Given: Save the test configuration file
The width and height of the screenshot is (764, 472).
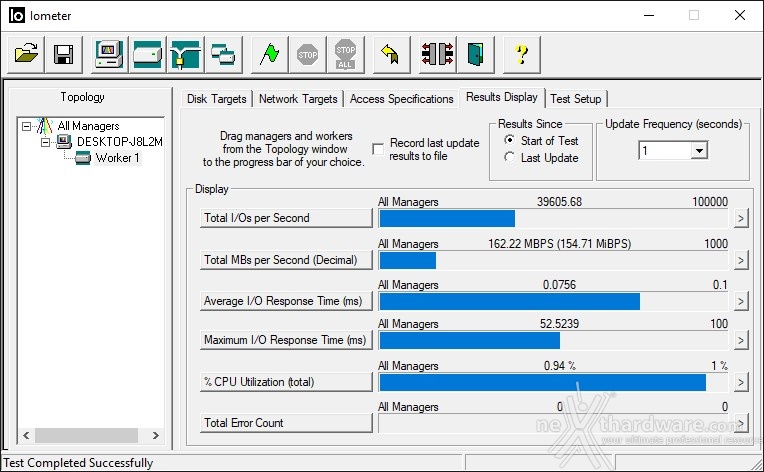Looking at the screenshot, I should pos(63,54).
